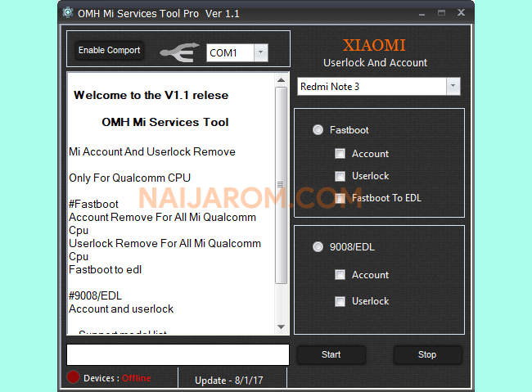532x392 pixels.
Task: Click the 'OMH Mi Services Tool' log heading
Action: tap(165, 122)
